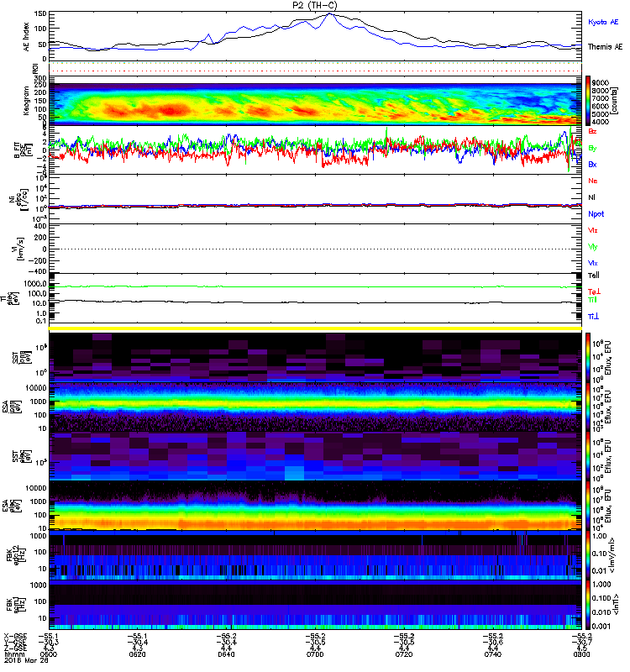Click the FBK scm [Hz] axis label
The image size is (630, 672).
(17, 605)
